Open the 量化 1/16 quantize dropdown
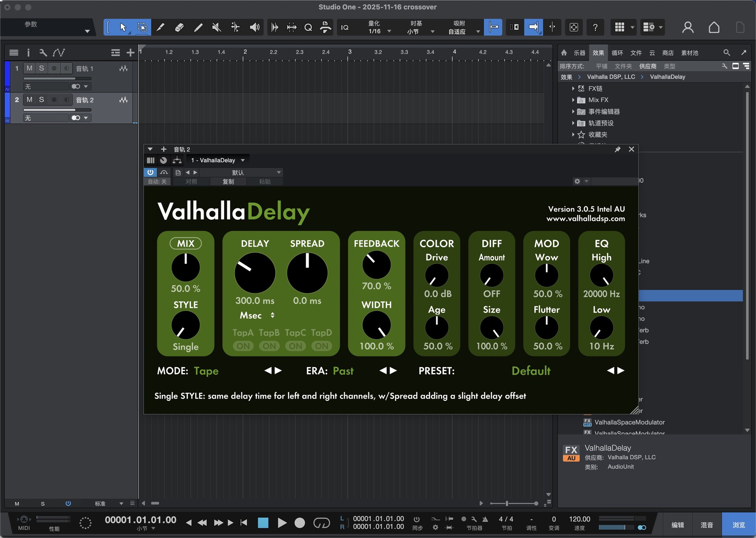 pos(389,31)
